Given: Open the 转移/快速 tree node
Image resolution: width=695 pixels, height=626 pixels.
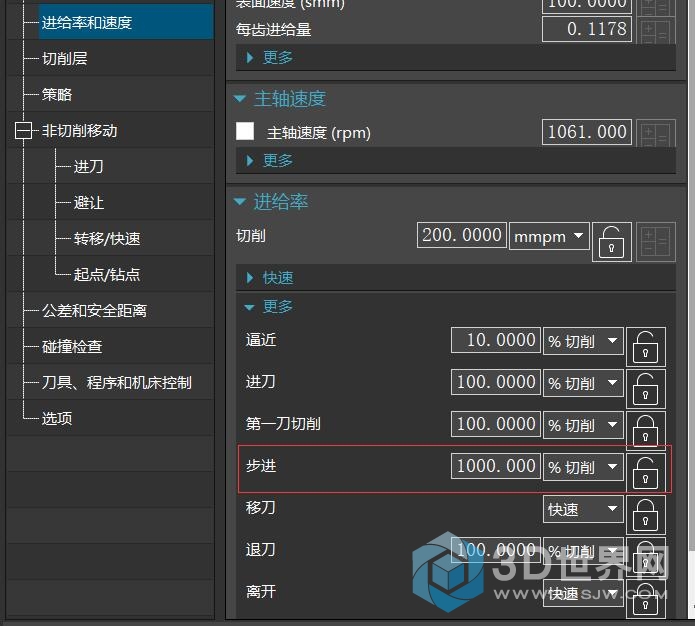Looking at the screenshot, I should point(107,239).
